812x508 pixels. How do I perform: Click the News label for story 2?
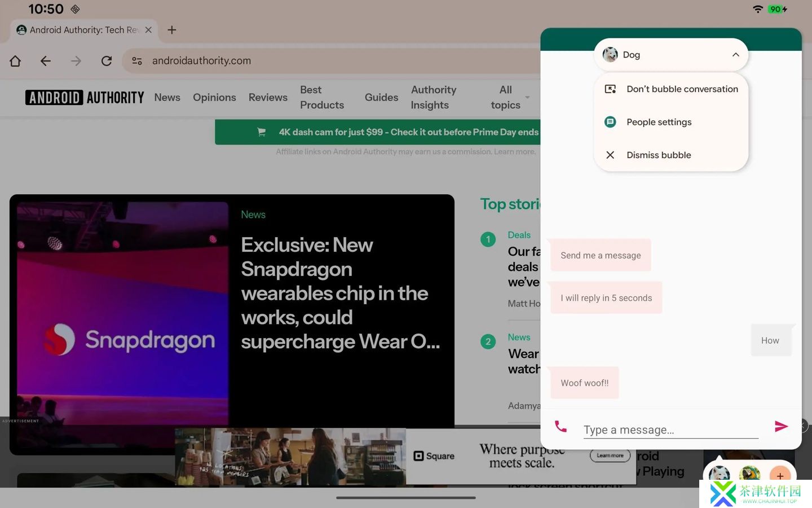[x=519, y=337]
